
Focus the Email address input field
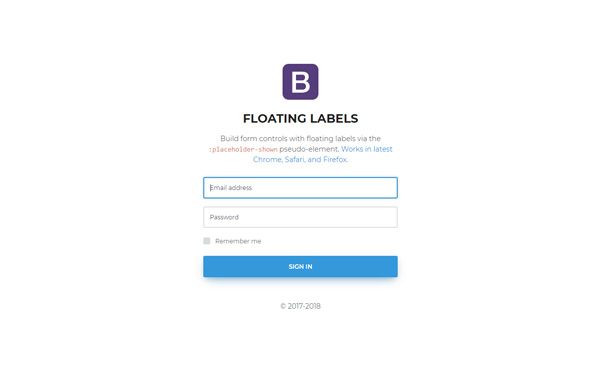pos(300,187)
